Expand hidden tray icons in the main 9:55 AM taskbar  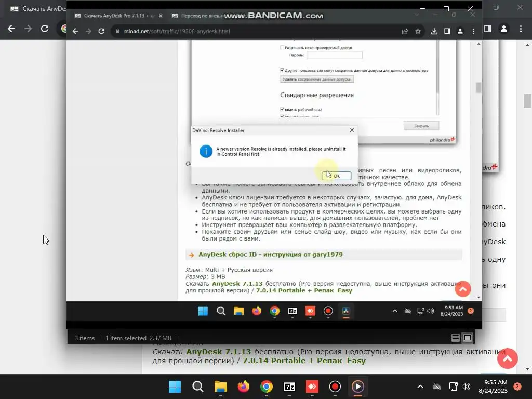pos(420,387)
